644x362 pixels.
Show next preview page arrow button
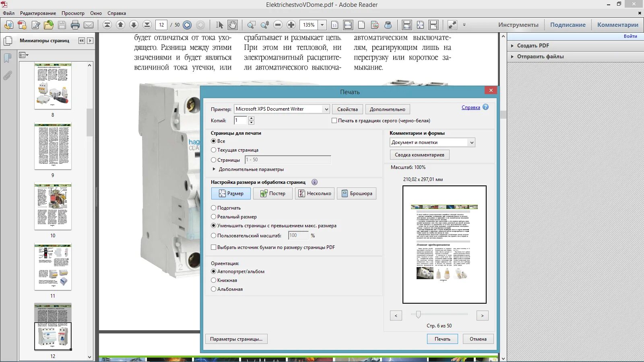point(482,316)
